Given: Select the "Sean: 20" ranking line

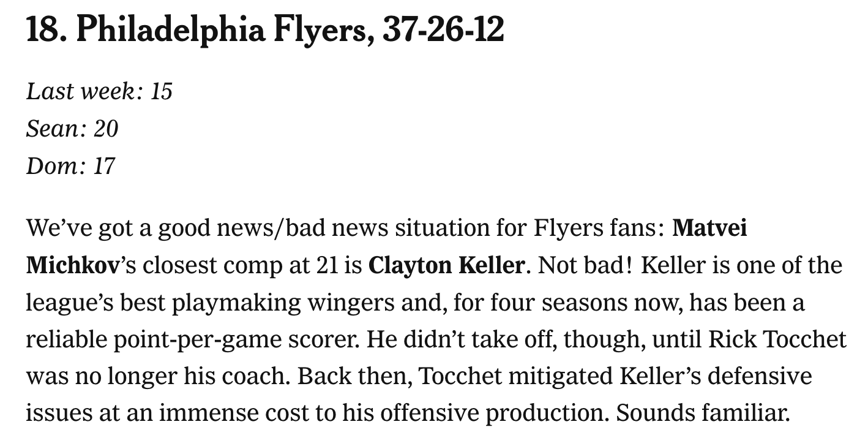Looking at the screenshot, I should pos(72,129).
